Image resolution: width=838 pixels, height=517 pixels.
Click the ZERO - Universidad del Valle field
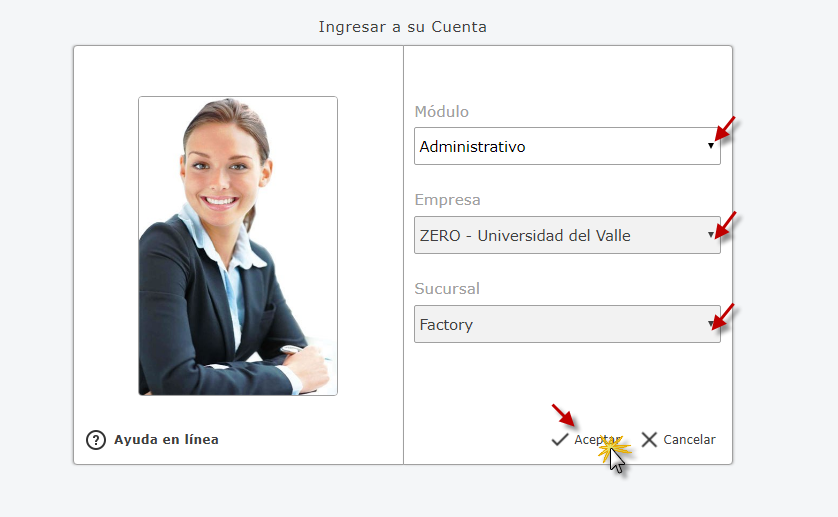click(567, 235)
